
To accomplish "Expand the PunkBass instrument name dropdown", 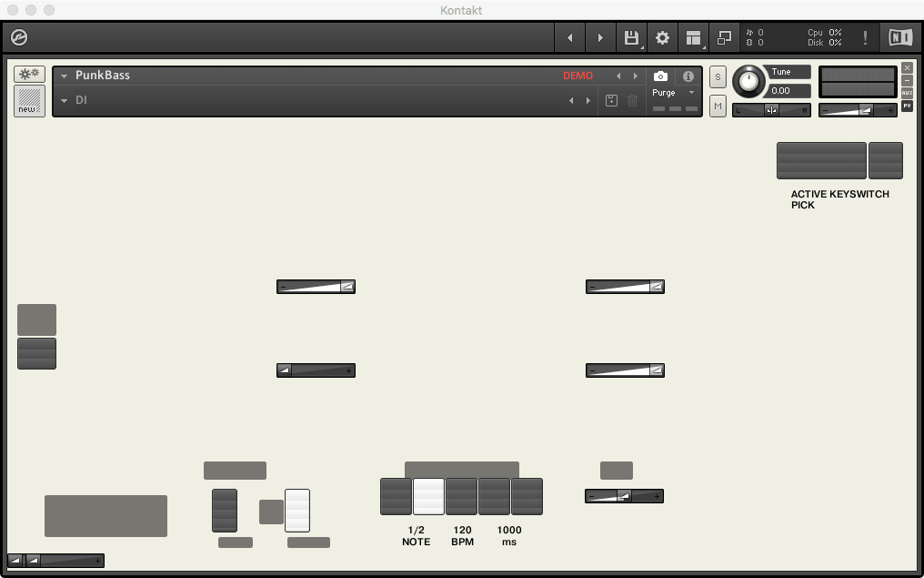I will tap(65, 76).
